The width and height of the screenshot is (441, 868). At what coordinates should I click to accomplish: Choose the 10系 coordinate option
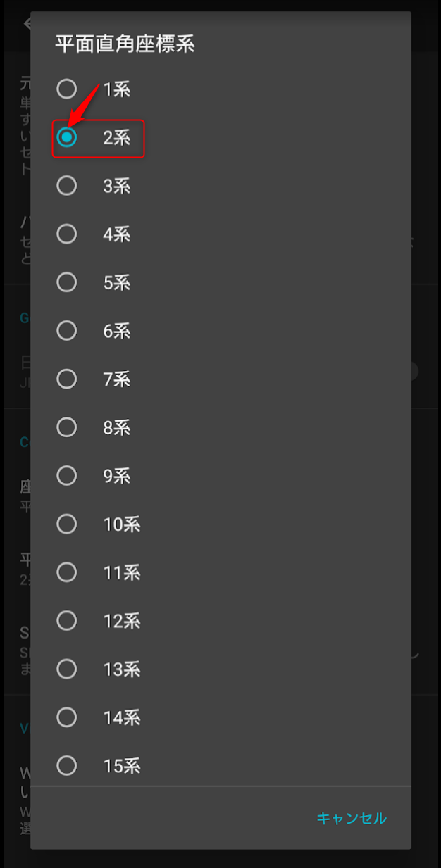click(x=67, y=524)
